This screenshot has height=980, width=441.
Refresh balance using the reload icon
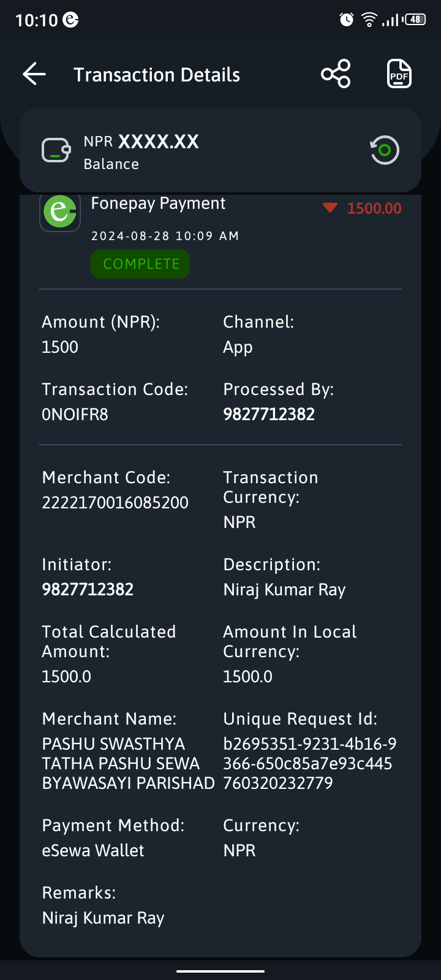pyautogui.click(x=385, y=150)
